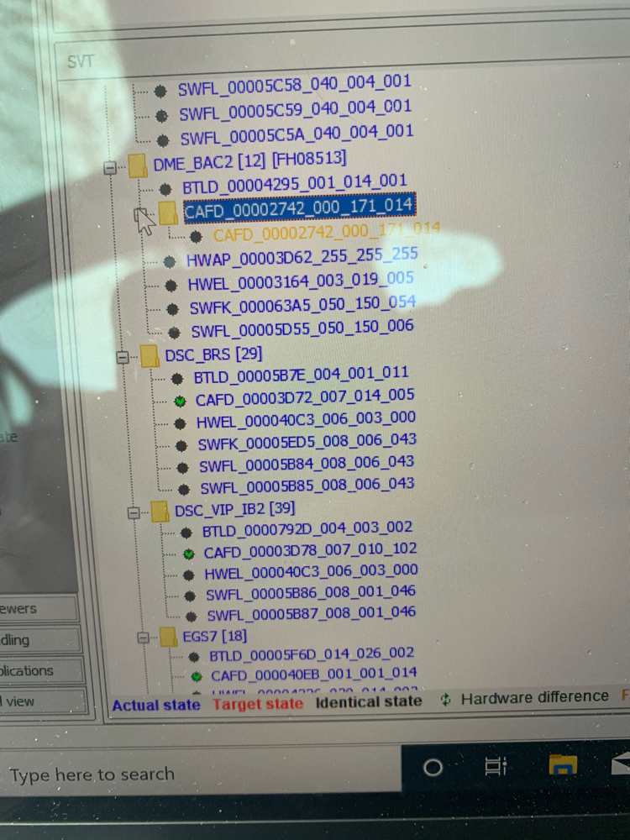Select the highlighted CAFD_00002742_000_171_014 entry
The image size is (630, 840).
click(x=298, y=207)
